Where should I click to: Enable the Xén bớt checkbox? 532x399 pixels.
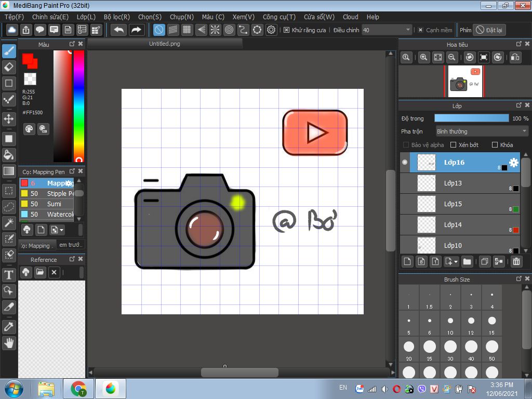coord(453,145)
